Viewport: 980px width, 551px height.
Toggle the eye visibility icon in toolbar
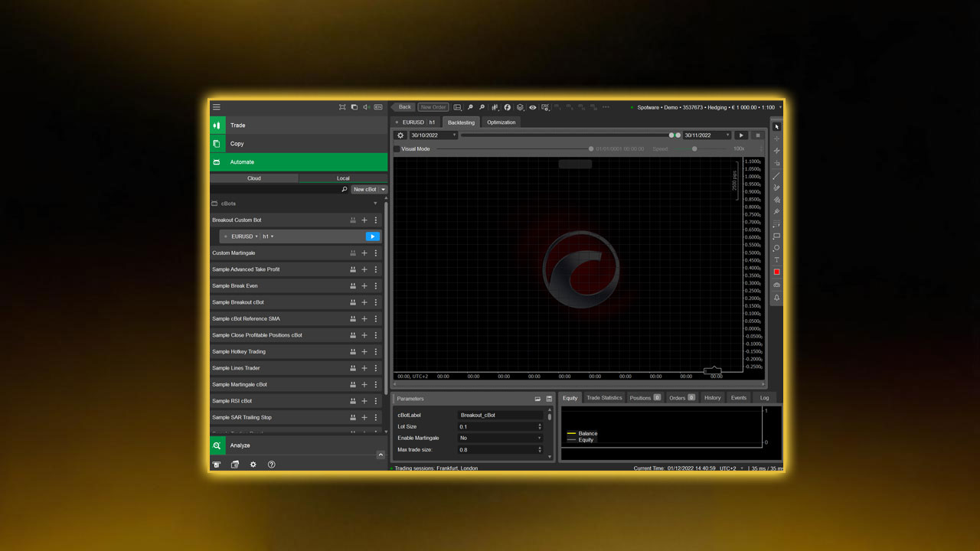533,107
